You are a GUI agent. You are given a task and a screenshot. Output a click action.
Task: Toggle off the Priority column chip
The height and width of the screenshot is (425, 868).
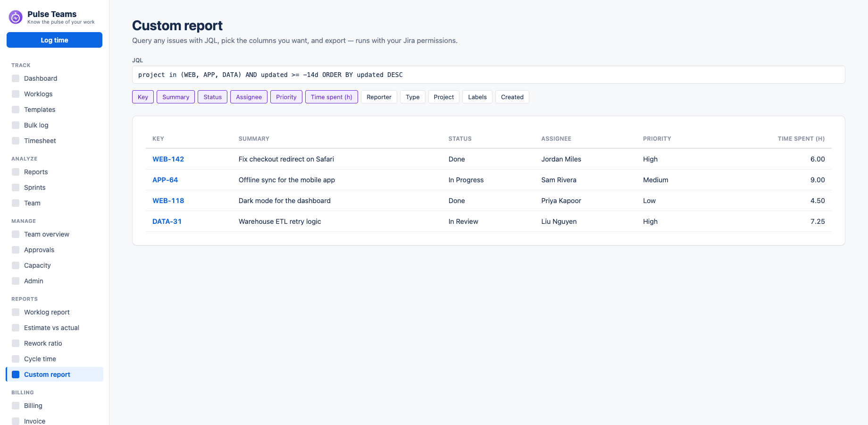[286, 97]
